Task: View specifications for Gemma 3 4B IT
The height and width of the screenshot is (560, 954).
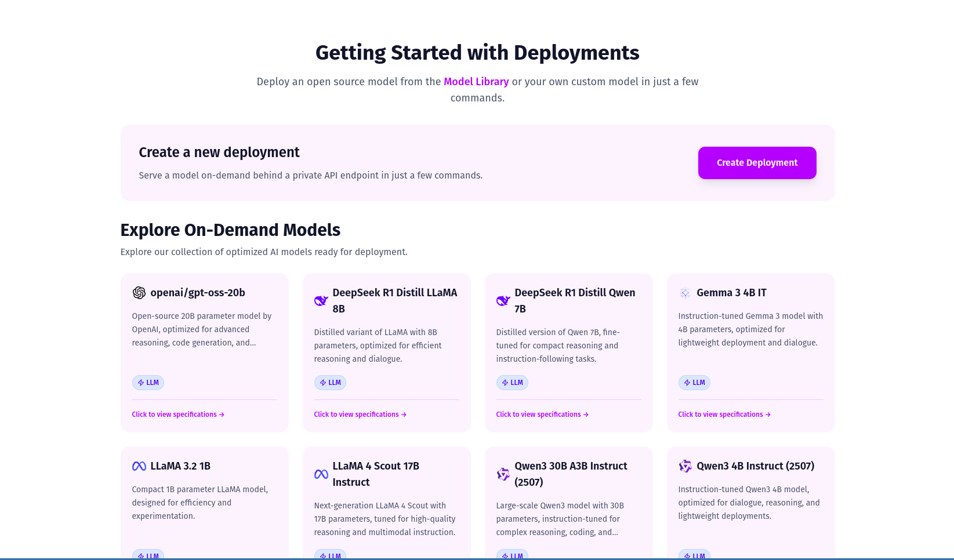Action: click(724, 414)
